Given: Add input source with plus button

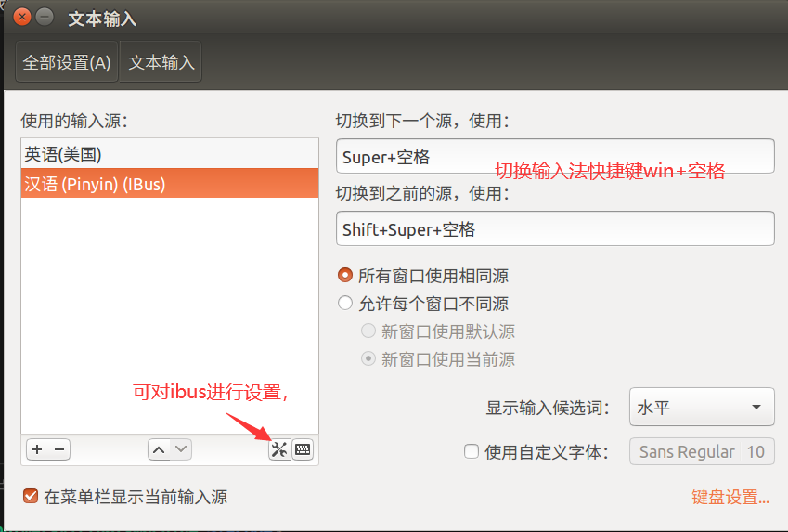Looking at the screenshot, I should pyautogui.click(x=37, y=449).
